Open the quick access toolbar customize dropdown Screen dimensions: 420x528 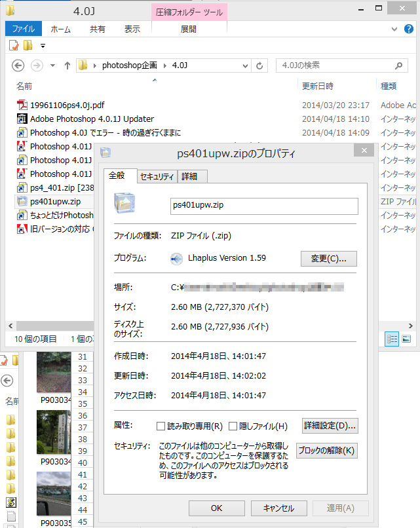pyautogui.click(x=43, y=46)
